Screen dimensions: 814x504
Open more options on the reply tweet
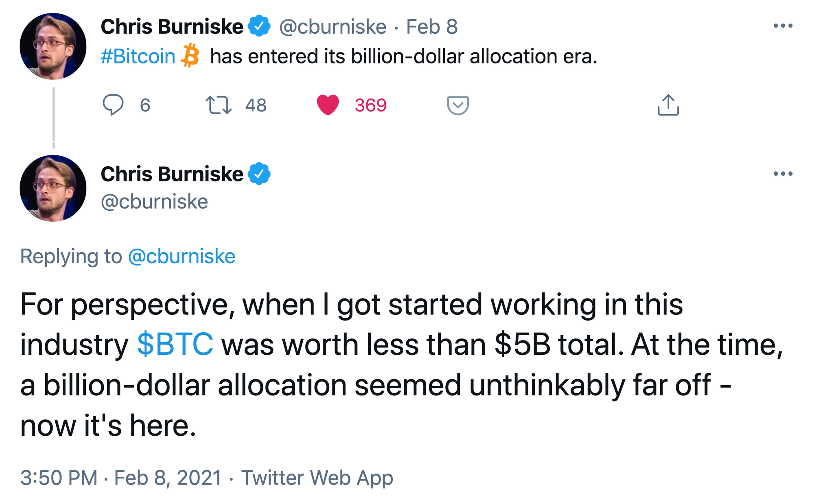click(783, 174)
